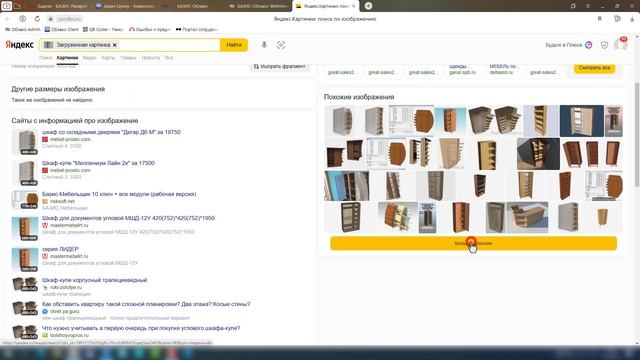Click the yellow Найти search button

point(234,45)
